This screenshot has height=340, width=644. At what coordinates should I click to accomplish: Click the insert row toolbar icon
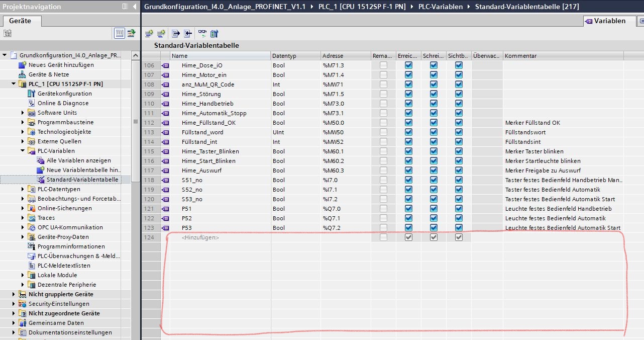[x=149, y=34]
